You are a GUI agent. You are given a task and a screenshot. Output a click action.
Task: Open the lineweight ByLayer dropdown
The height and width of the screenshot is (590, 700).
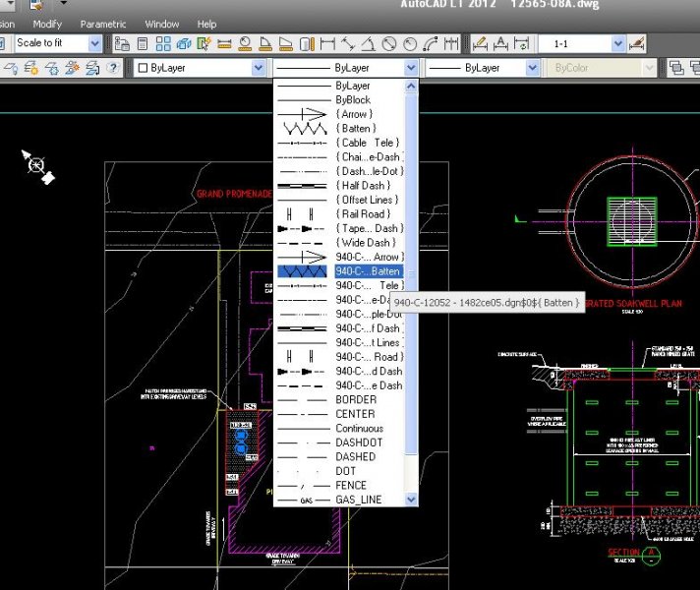[534, 68]
